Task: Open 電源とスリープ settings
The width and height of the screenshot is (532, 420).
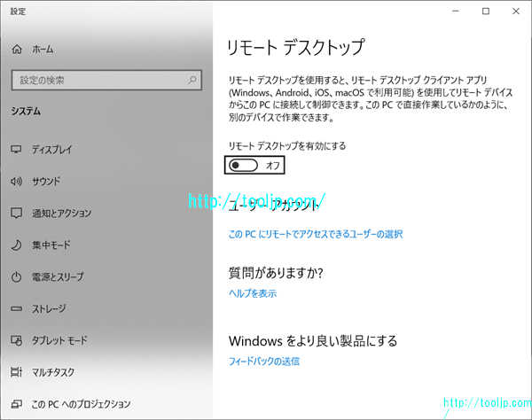Action: pos(58,277)
